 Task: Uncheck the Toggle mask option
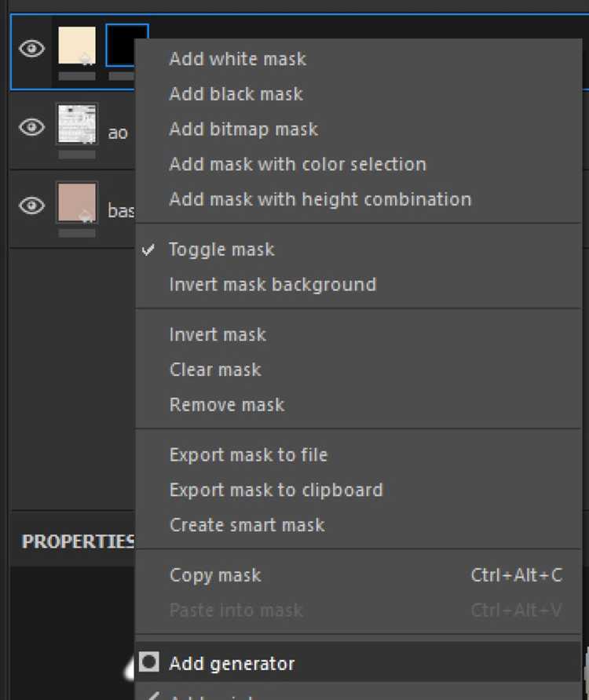(221, 250)
